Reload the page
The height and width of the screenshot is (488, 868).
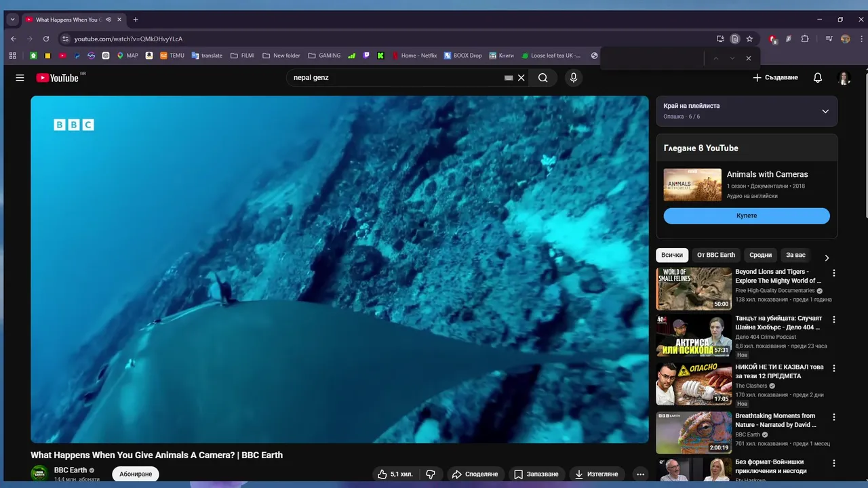(46, 39)
